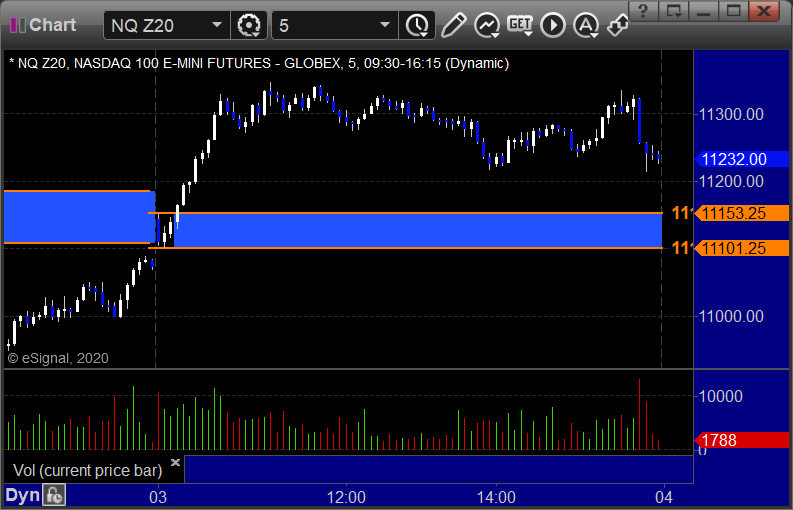793x510 pixels.
Task: Click the 11232.00 current price marker
Action: click(x=742, y=159)
